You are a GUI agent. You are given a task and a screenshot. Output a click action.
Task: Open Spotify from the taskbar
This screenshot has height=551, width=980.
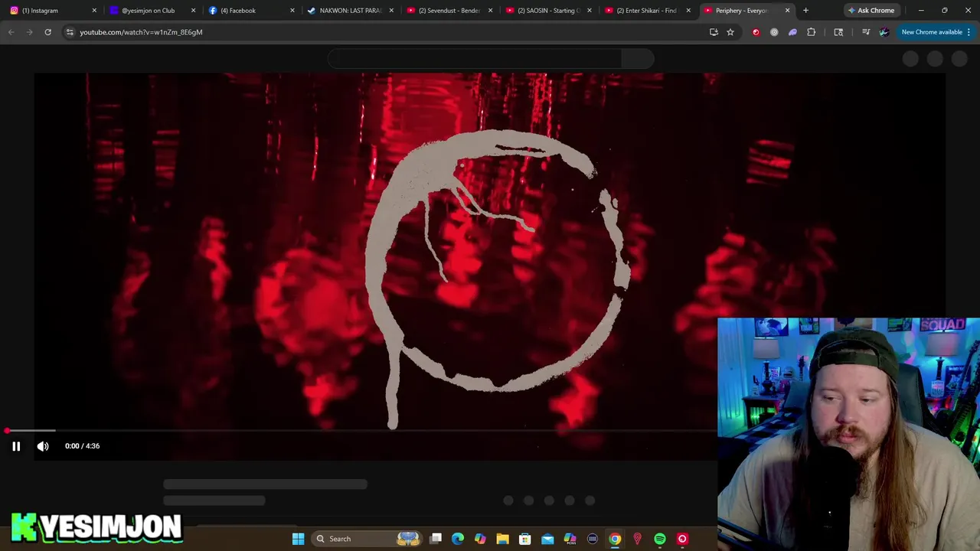click(x=660, y=539)
